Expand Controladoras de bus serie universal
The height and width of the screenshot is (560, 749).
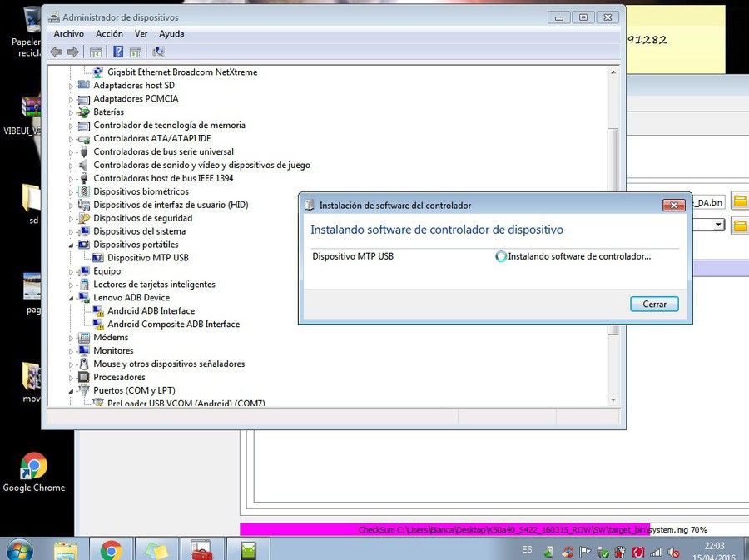pos(72,153)
